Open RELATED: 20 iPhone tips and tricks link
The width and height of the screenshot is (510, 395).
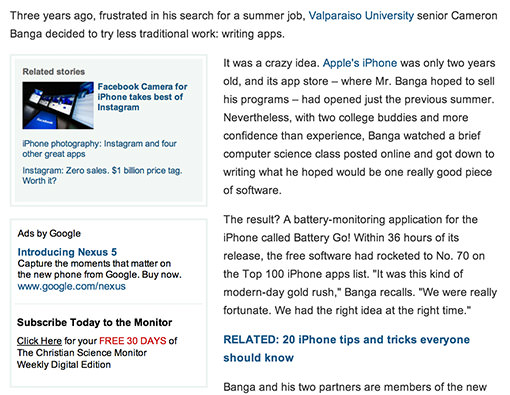click(x=346, y=349)
